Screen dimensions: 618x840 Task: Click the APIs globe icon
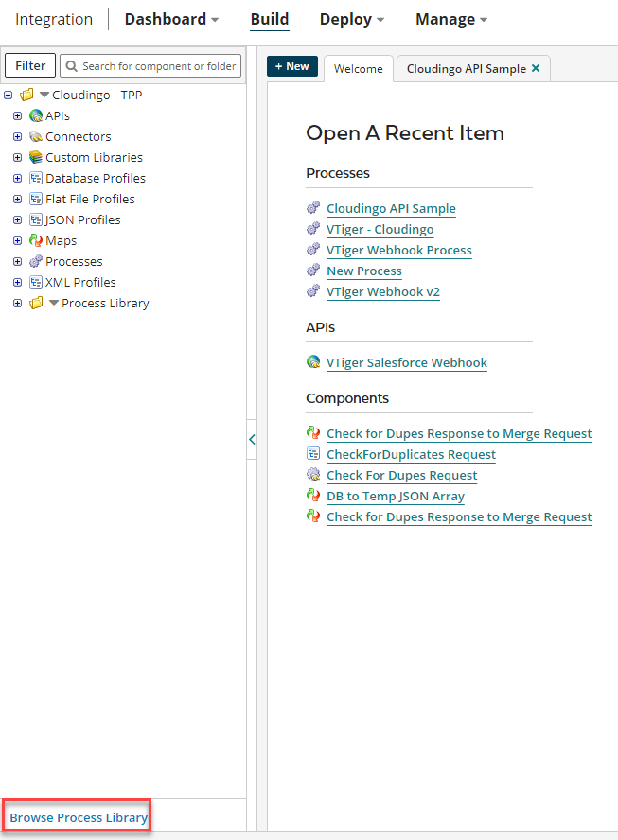33,115
